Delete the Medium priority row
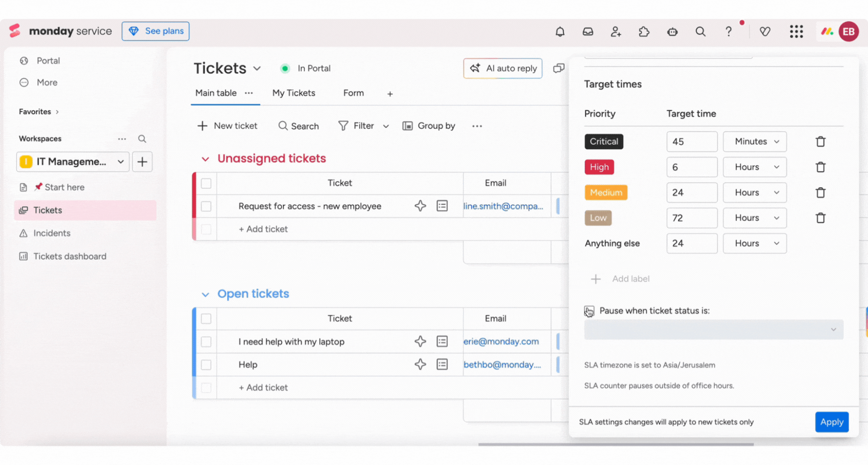 coord(820,192)
